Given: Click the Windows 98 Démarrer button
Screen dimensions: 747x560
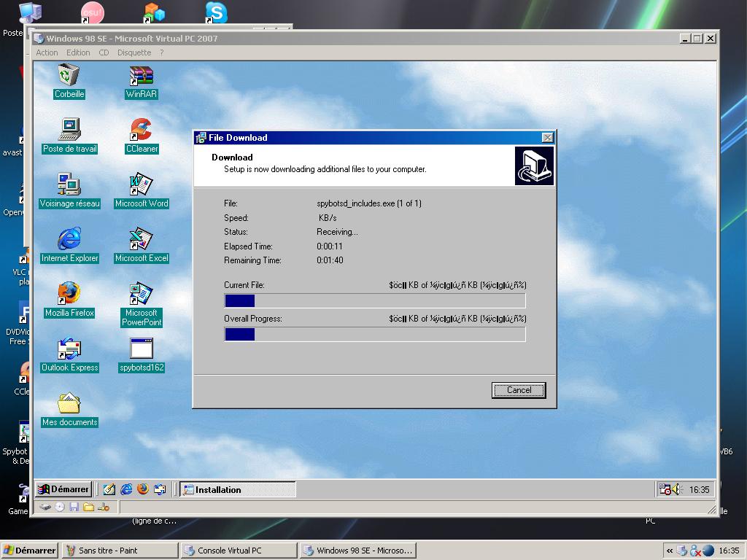Looking at the screenshot, I should tap(63, 489).
